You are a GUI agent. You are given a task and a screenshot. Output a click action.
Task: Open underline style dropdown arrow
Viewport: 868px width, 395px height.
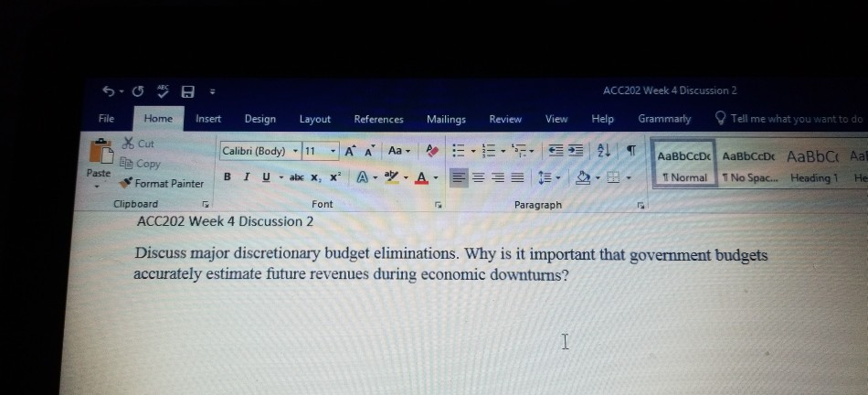coord(281,177)
